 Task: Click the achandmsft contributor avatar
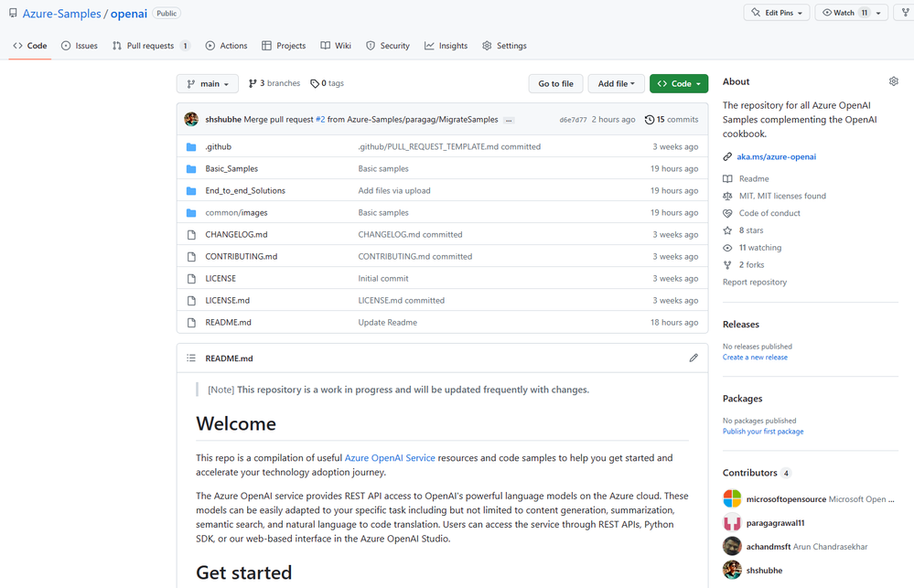(x=732, y=547)
